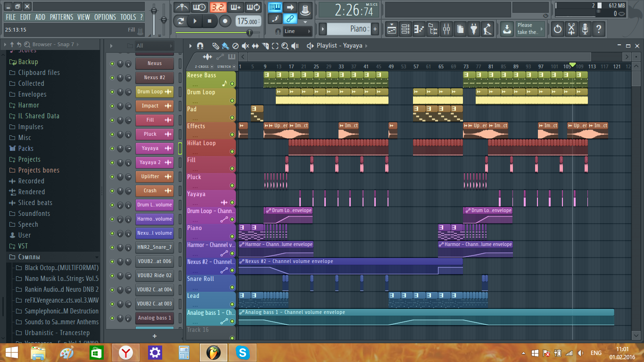Click the Skype taskbar icon
Image resolution: width=644 pixels, height=362 pixels.
[243, 353]
